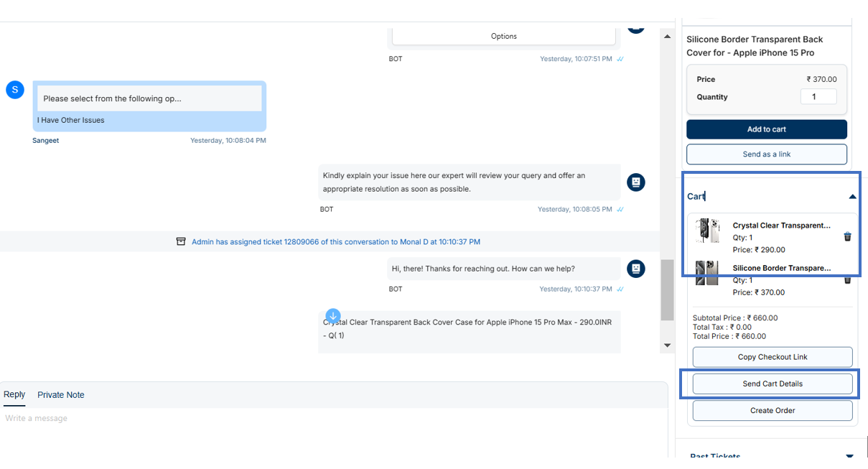Click the archive icon beside the ticket assignment notice
Screen dimensions: 868x469
click(181, 242)
